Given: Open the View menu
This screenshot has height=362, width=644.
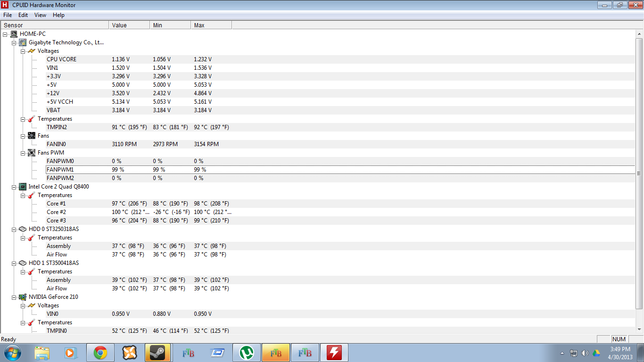Looking at the screenshot, I should (41, 15).
